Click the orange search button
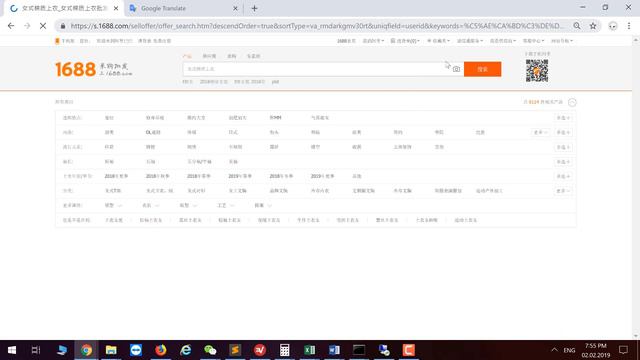This screenshot has width=640, height=360. tap(482, 69)
